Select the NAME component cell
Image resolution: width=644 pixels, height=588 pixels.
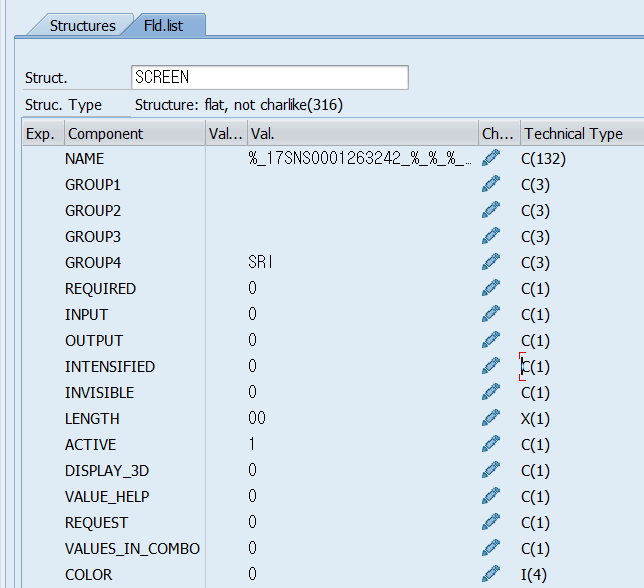[x=135, y=158]
